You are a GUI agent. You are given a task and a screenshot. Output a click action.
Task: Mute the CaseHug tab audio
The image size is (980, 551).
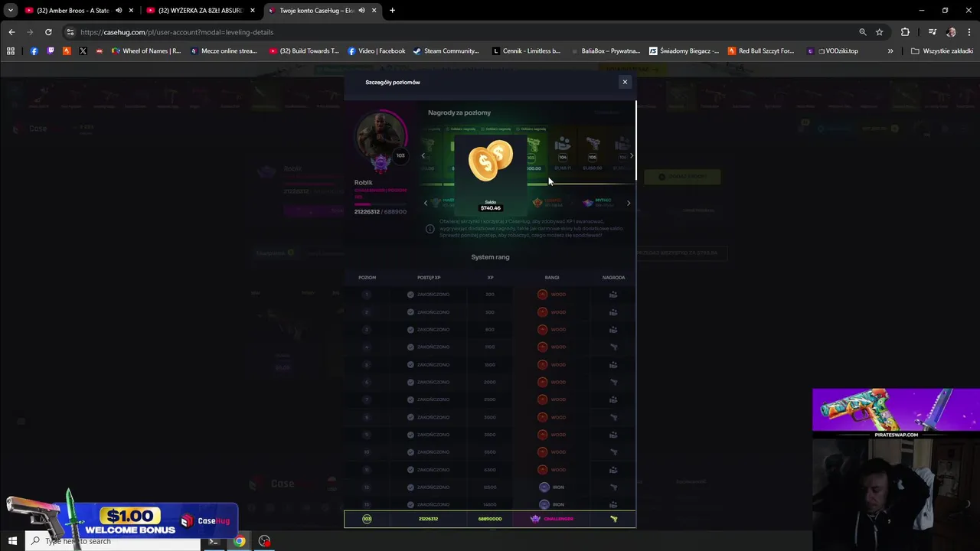coord(361,11)
